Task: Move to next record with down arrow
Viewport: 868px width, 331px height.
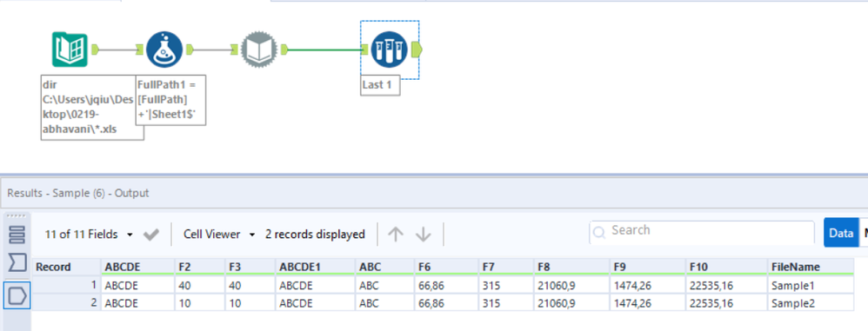Action: [424, 235]
